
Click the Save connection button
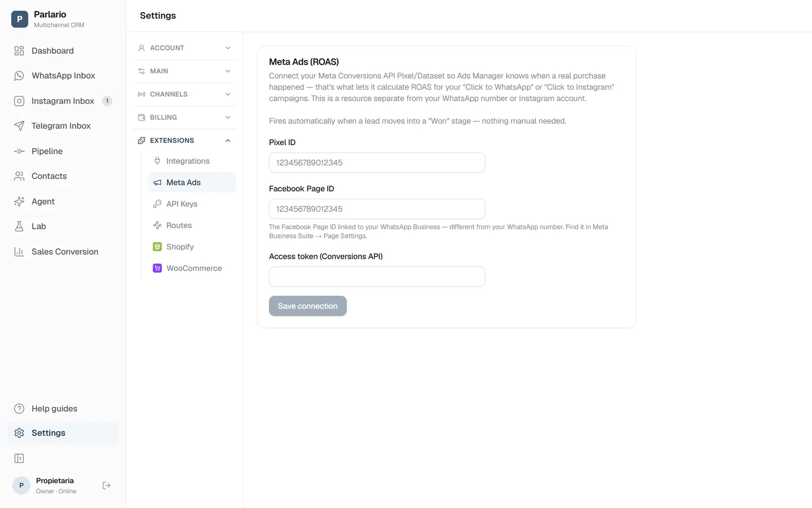pos(308,306)
